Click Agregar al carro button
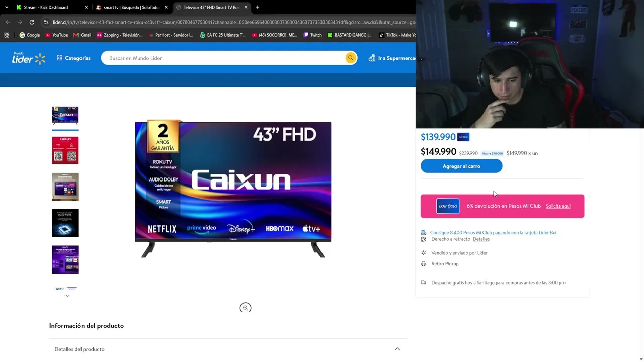The width and height of the screenshot is (644, 362). point(461,166)
